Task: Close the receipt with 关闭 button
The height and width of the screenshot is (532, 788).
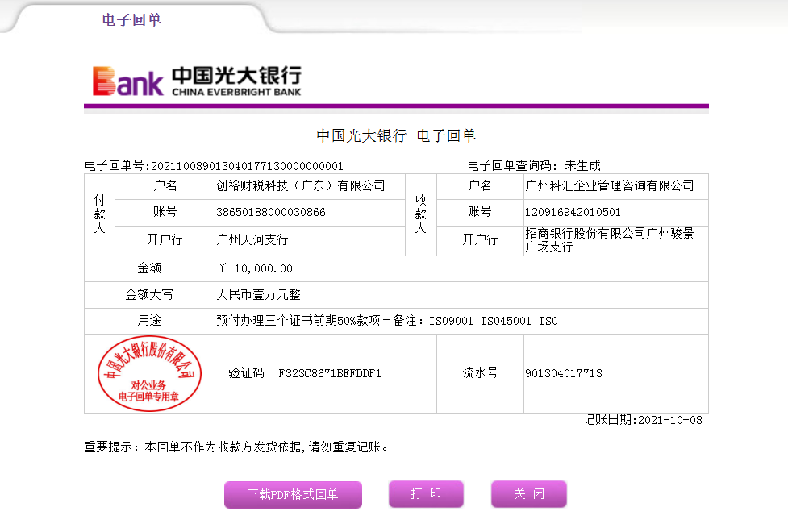Action: (x=528, y=494)
